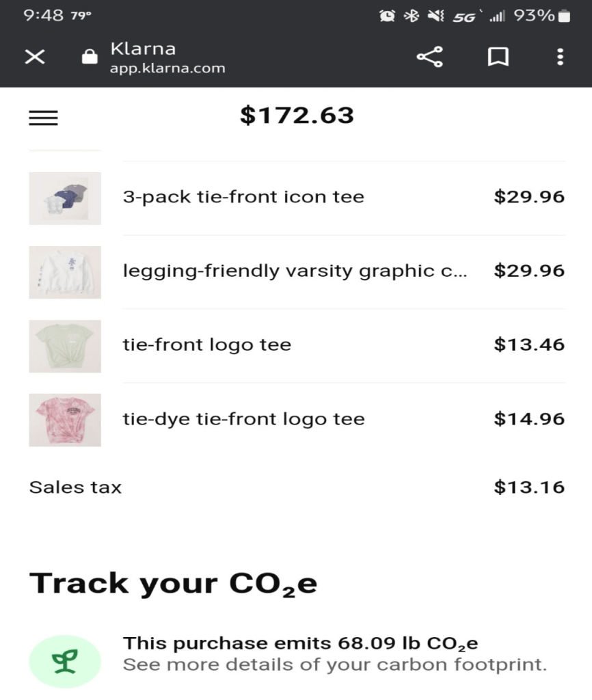This screenshot has height=700, width=592.
Task: Select the tie-dye tie-front logo tee item
Action: [243, 419]
